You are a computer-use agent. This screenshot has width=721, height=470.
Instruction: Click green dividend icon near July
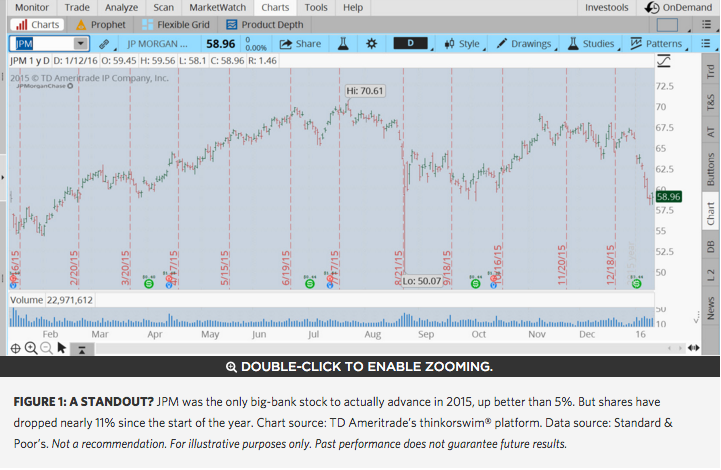click(x=310, y=284)
